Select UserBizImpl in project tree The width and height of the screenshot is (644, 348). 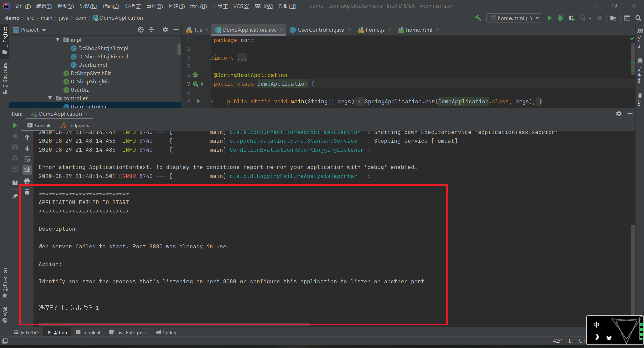(93, 65)
